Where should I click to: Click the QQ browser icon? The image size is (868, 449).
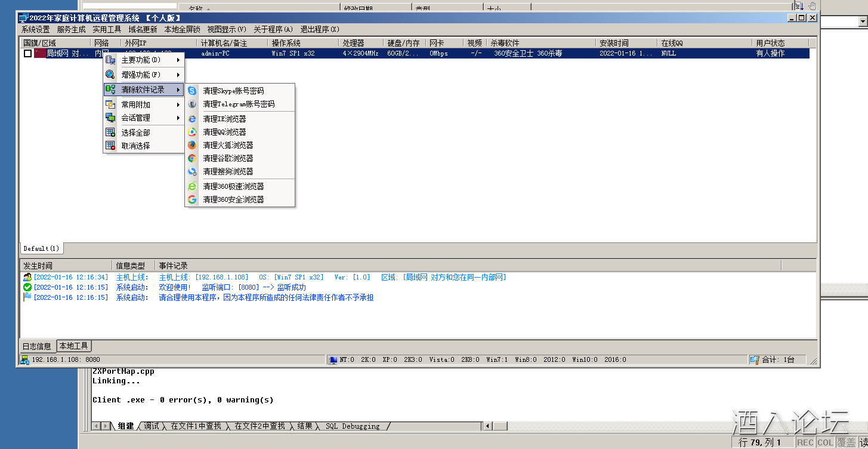tap(192, 132)
